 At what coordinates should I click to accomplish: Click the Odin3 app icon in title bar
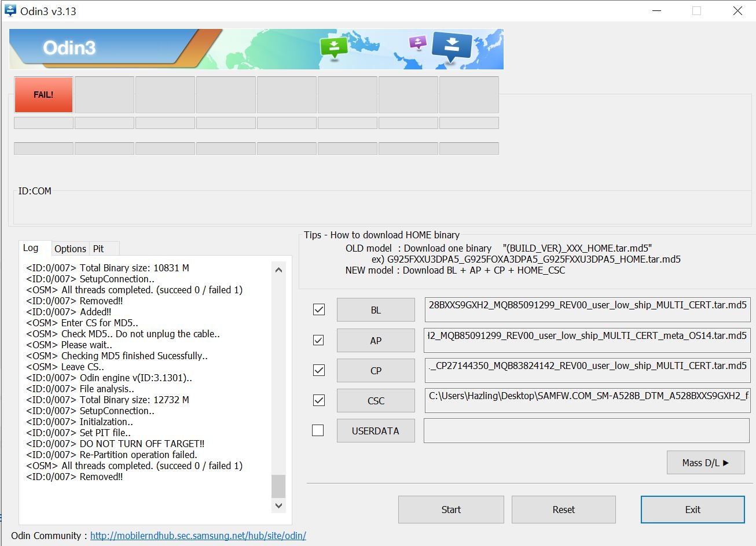click(x=10, y=10)
